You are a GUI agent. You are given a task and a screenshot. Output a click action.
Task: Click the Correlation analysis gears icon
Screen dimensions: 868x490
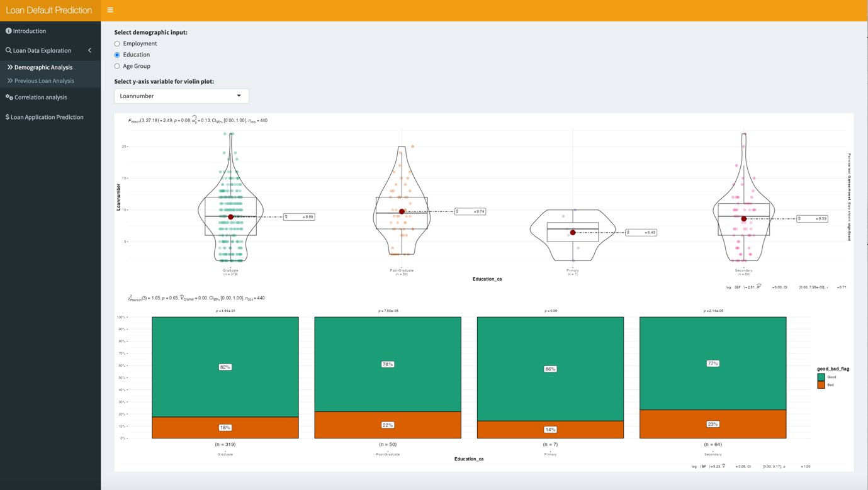point(9,97)
